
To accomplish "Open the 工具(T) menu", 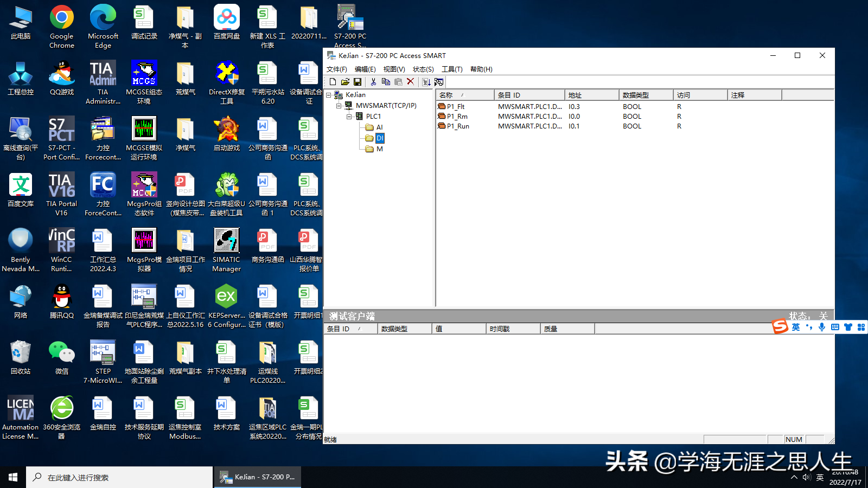I will point(452,69).
